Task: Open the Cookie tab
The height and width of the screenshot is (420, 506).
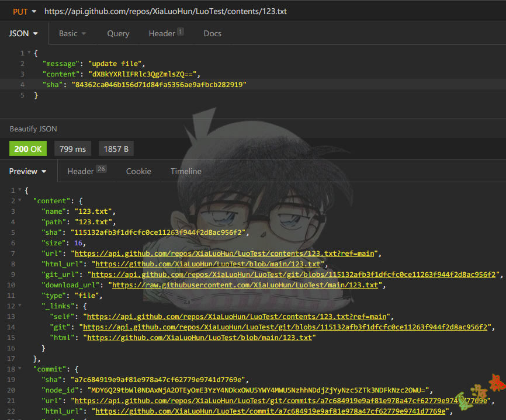Action: click(138, 171)
